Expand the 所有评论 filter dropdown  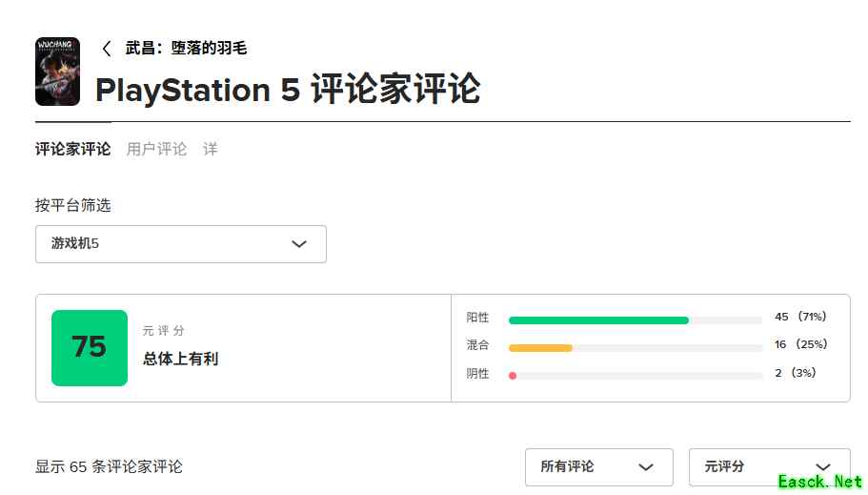(x=598, y=467)
